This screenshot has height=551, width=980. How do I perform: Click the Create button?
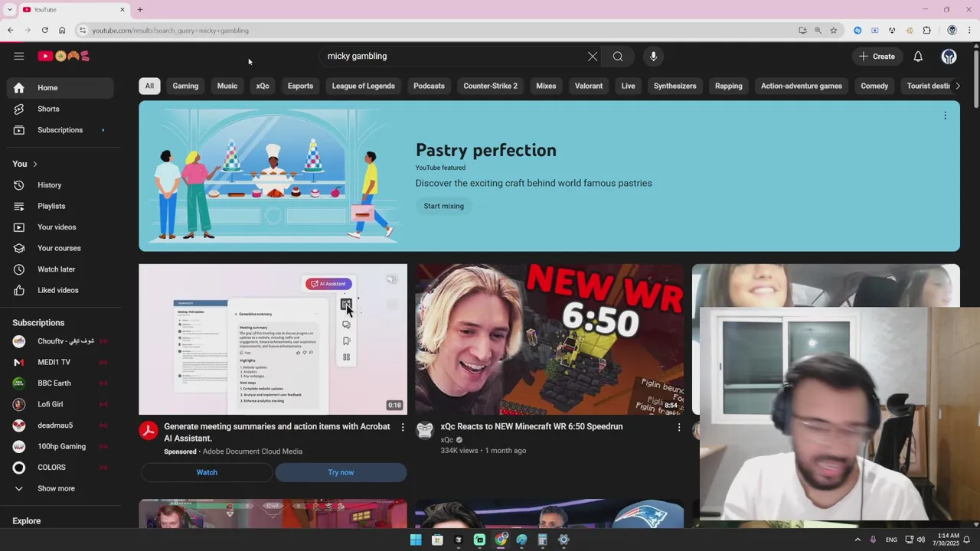tap(877, 56)
